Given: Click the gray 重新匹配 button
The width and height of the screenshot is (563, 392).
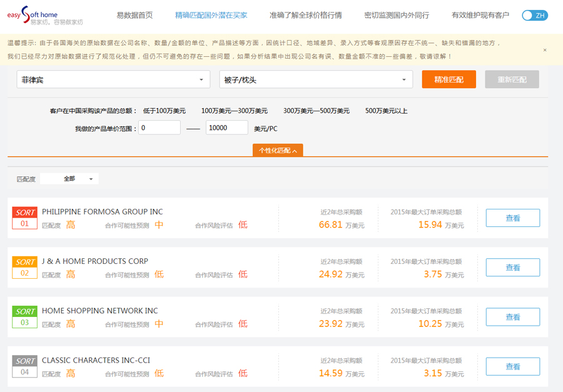Looking at the screenshot, I should pyautogui.click(x=512, y=79).
